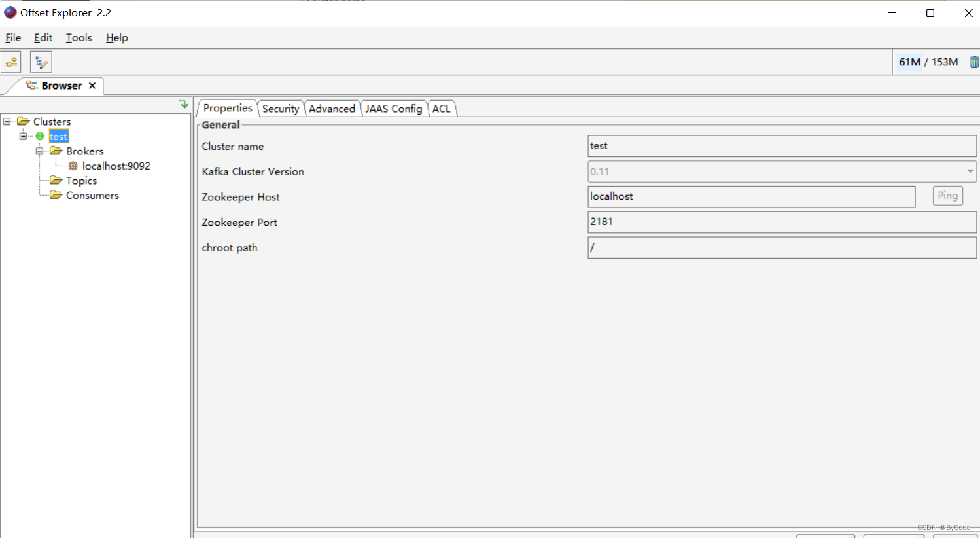Select localhost:9092 broker entry
Image resolution: width=980 pixels, height=538 pixels.
(116, 166)
